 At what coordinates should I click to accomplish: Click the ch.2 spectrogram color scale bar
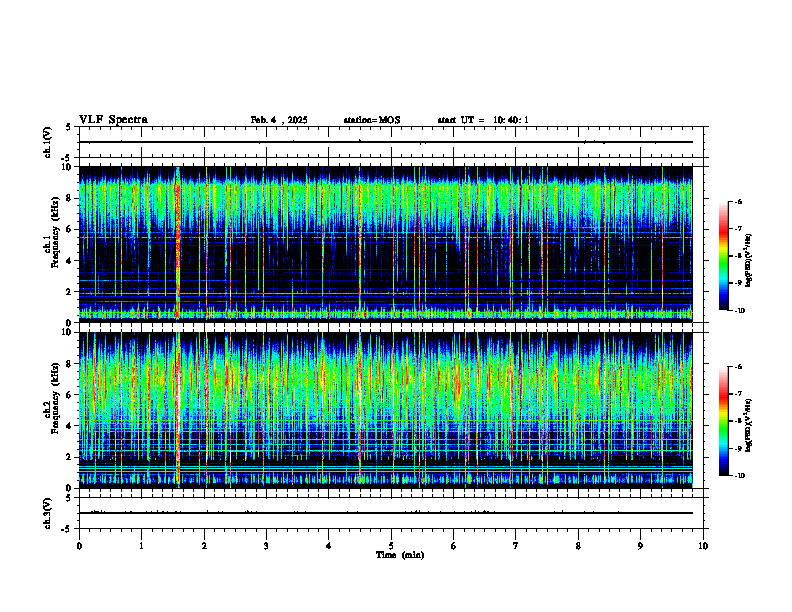coord(724,421)
